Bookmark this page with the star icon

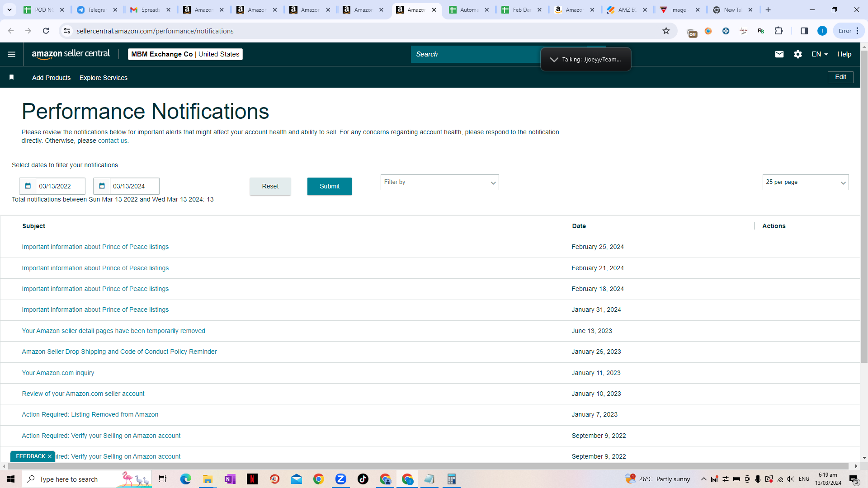pyautogui.click(x=666, y=31)
